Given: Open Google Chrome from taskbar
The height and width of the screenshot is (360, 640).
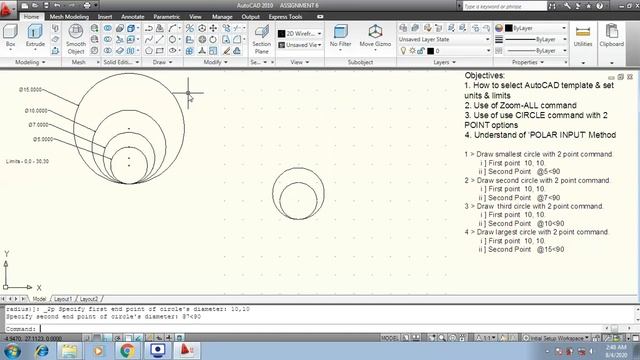Looking at the screenshot, I should tap(127, 351).
